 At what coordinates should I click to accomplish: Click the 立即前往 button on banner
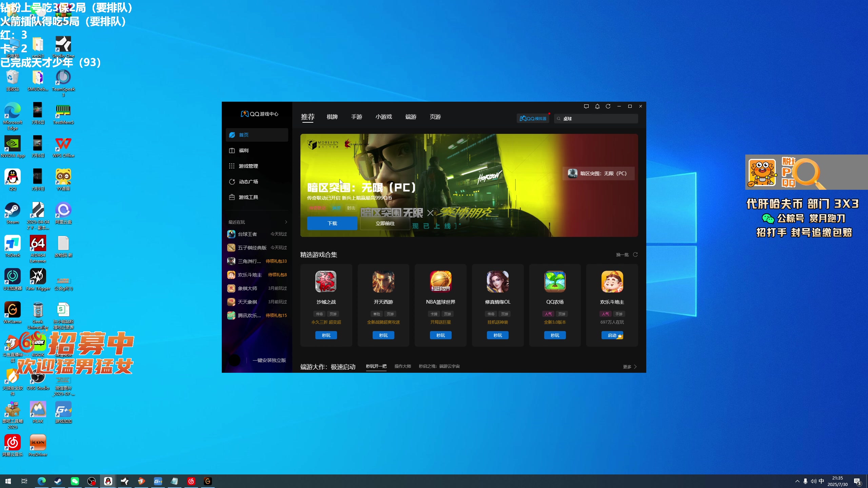(385, 223)
